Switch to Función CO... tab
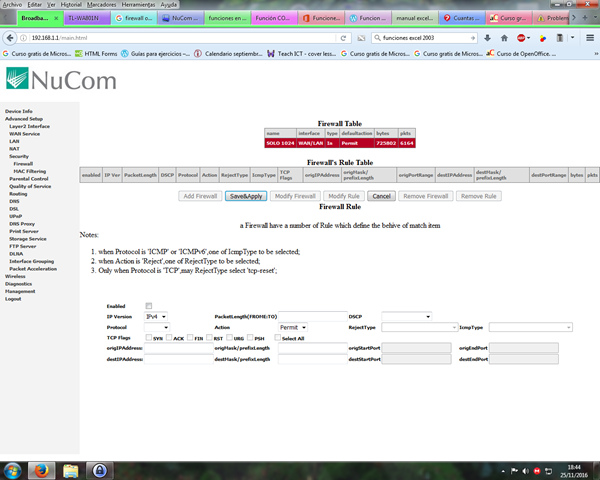 click(274, 18)
